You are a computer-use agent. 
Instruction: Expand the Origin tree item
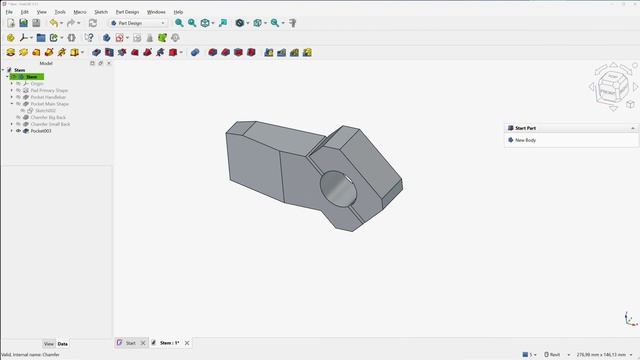[x=12, y=84]
